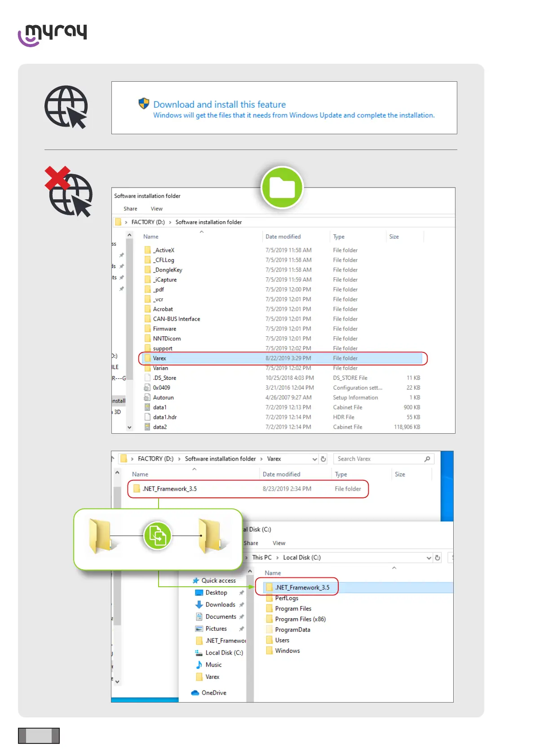
Task: Select the Users folder
Action: coord(278,640)
